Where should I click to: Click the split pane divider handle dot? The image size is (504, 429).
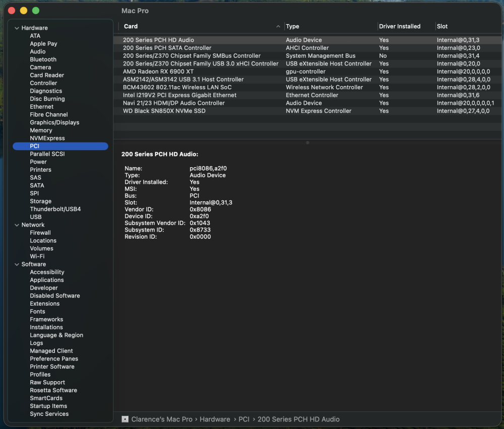tap(307, 142)
